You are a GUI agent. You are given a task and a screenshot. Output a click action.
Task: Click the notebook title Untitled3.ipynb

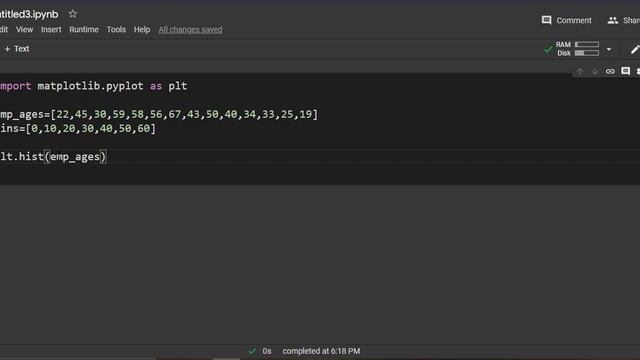click(x=29, y=14)
